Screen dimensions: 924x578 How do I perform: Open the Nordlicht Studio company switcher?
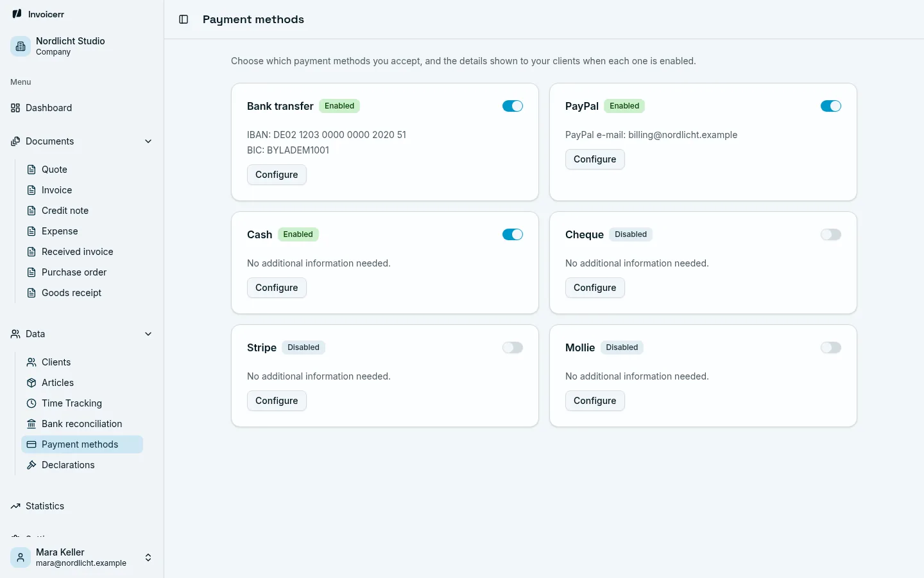pos(82,46)
